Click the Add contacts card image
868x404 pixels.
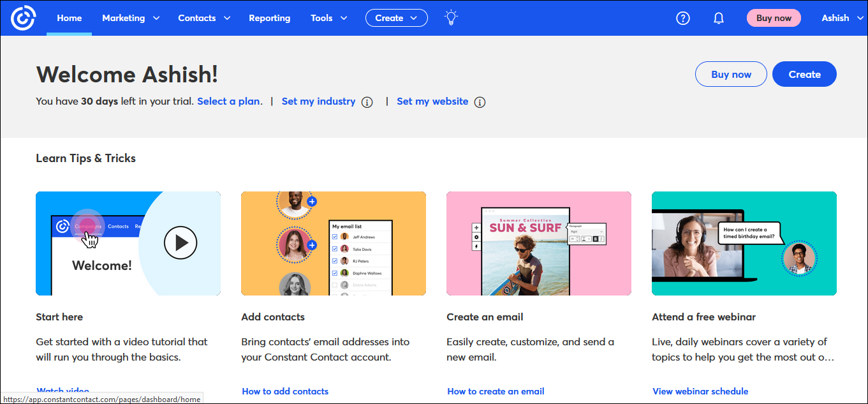[x=334, y=243]
